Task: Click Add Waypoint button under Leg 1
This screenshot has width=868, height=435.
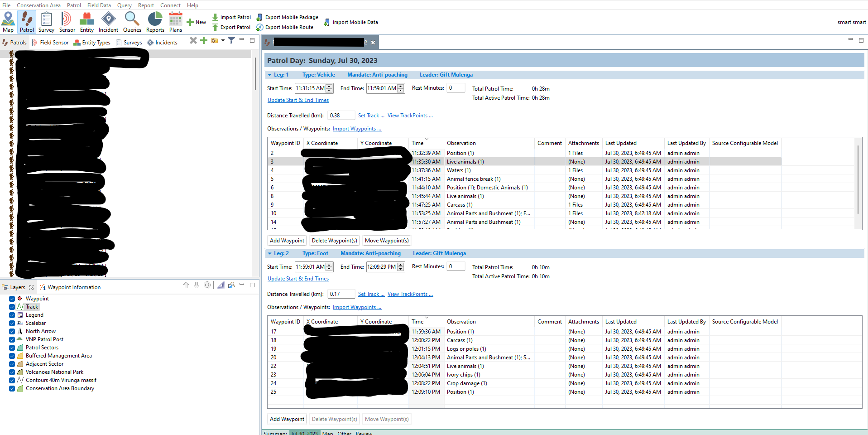Action: 287,241
